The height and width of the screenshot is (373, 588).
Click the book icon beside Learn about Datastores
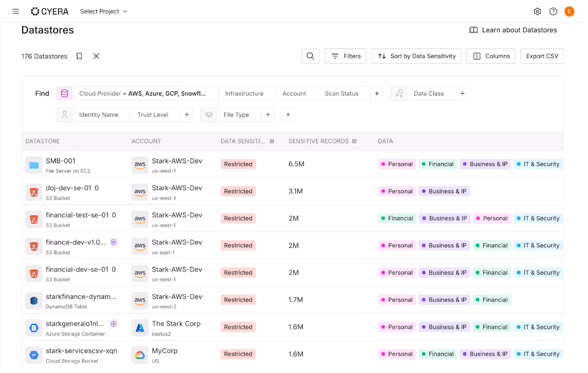[473, 30]
